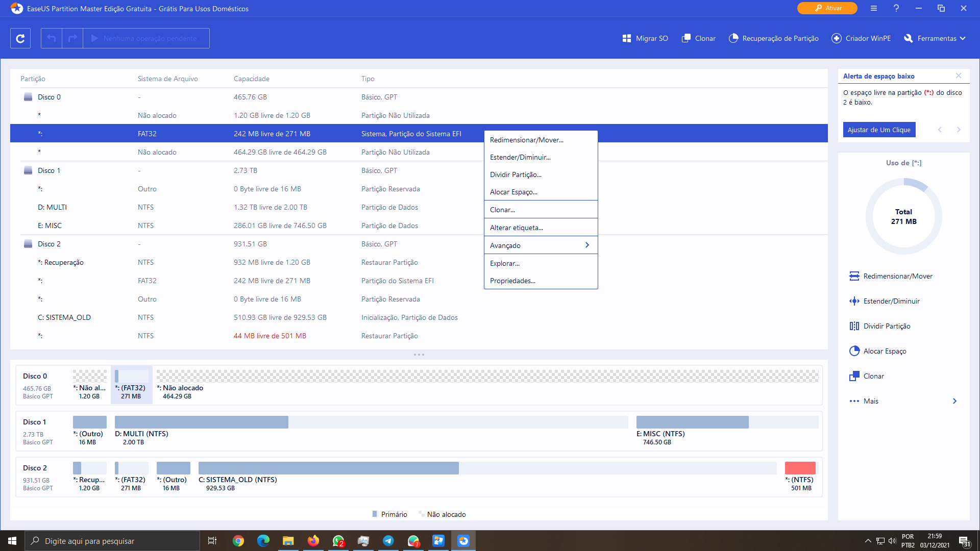Image resolution: width=980 pixels, height=551 pixels.
Task: Select Disco 0 row in partition list
Action: tap(419, 97)
